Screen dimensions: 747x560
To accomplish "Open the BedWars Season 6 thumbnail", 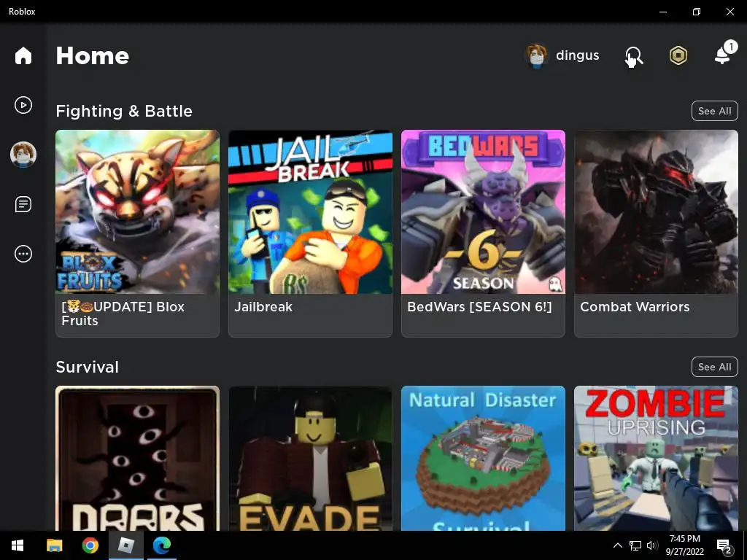I will pyautogui.click(x=483, y=212).
